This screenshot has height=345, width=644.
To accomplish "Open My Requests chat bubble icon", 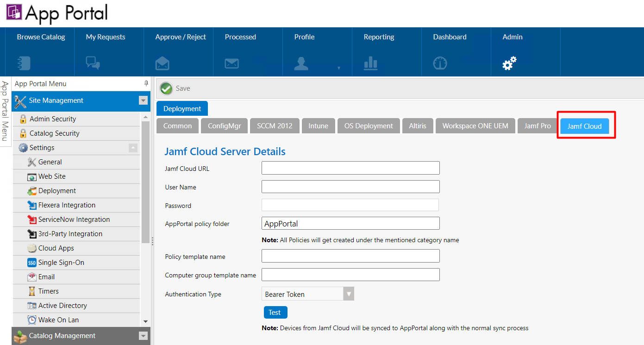I will (x=93, y=63).
